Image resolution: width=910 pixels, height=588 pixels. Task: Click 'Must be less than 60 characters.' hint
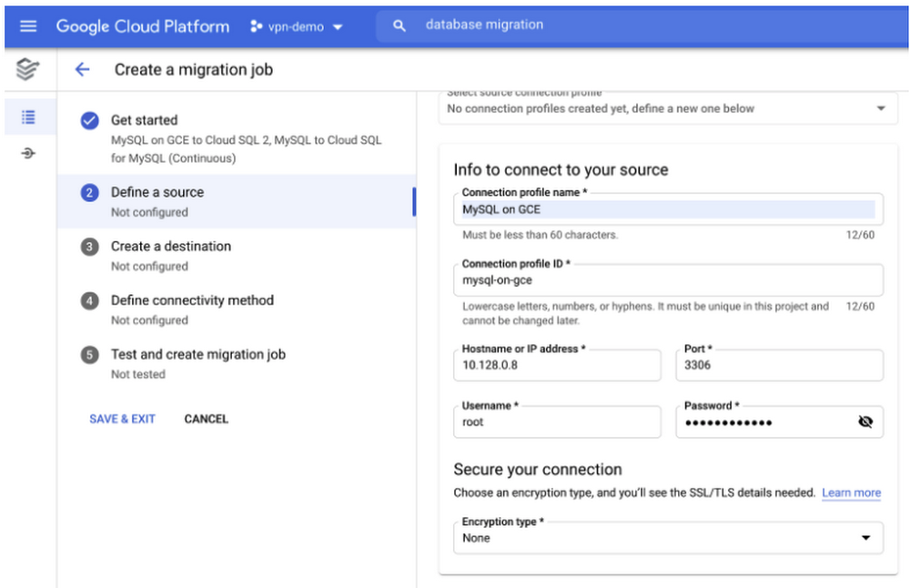[x=541, y=235]
